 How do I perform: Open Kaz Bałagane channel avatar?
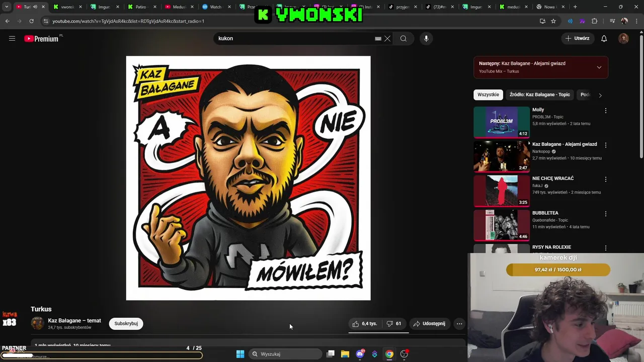coord(38,323)
